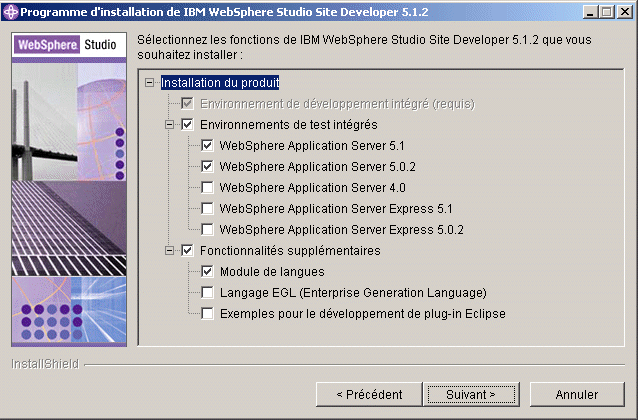
Task: Enable WebSphere Application Server 4.0 checkbox
Action: 207,188
